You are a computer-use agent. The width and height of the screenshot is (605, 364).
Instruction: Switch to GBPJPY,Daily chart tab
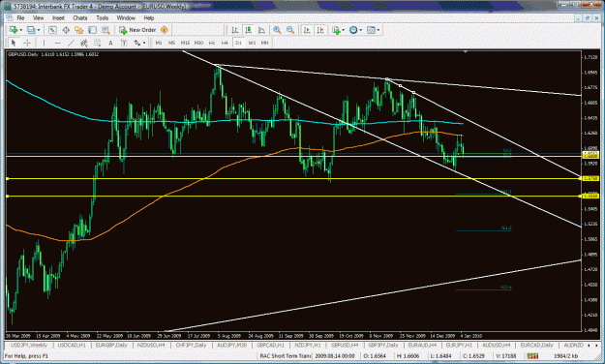click(x=383, y=345)
